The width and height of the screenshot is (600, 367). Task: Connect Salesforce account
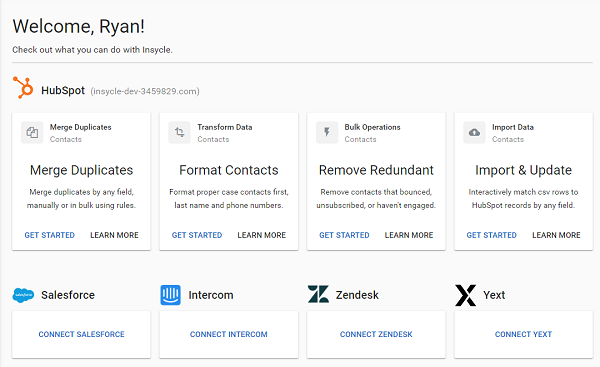82,334
